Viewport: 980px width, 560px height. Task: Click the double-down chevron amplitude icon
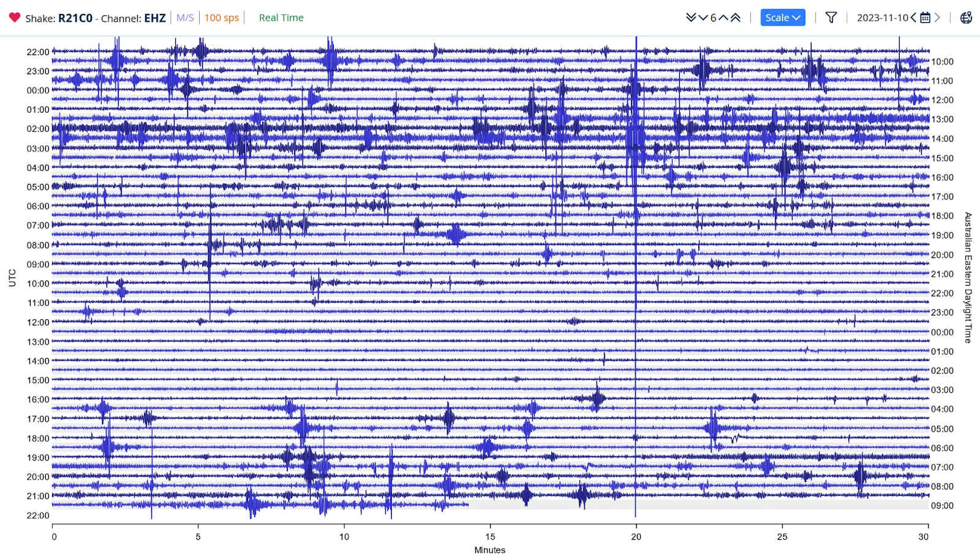(x=691, y=18)
